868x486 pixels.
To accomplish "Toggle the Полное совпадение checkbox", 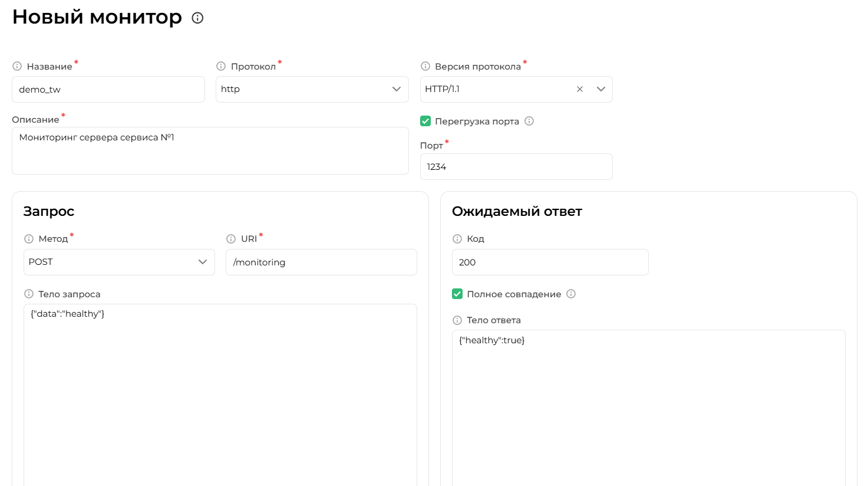I will point(457,294).
